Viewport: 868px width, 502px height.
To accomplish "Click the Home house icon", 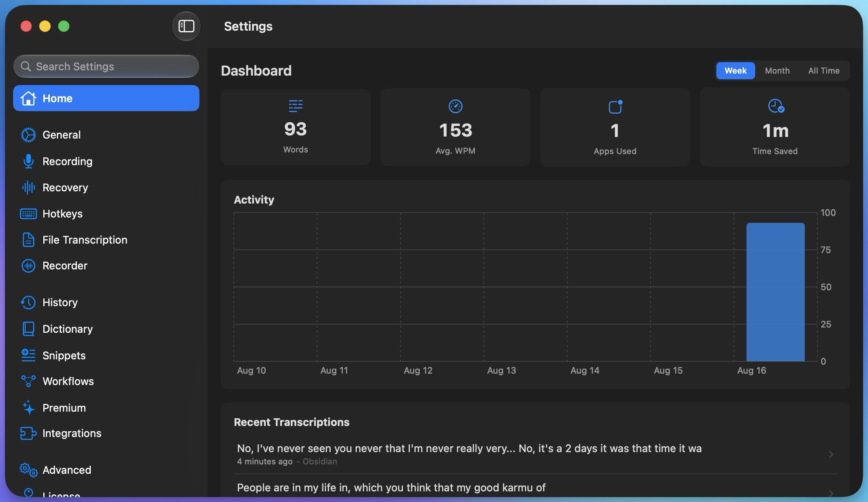I will [x=28, y=98].
